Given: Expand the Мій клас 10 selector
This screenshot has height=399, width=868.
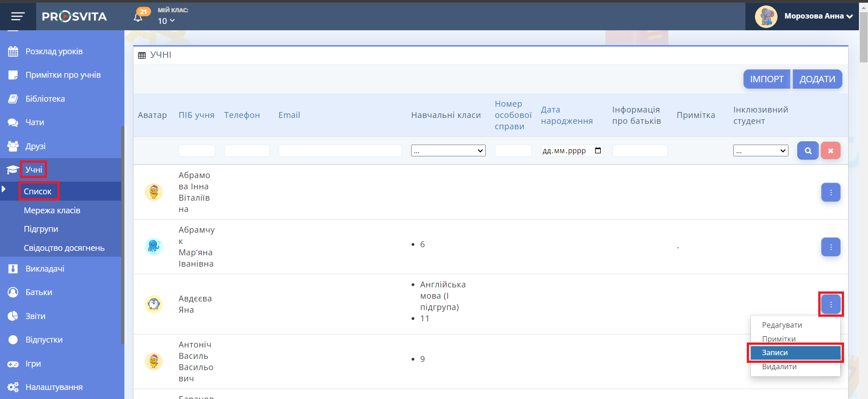Looking at the screenshot, I should (x=166, y=21).
